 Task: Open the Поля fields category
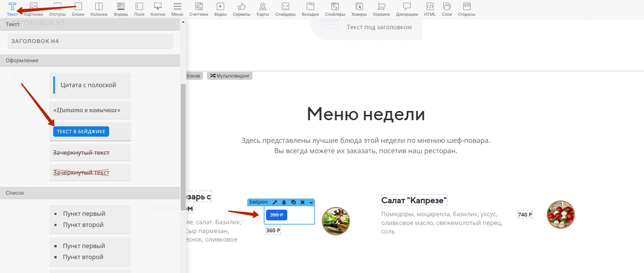(139, 10)
